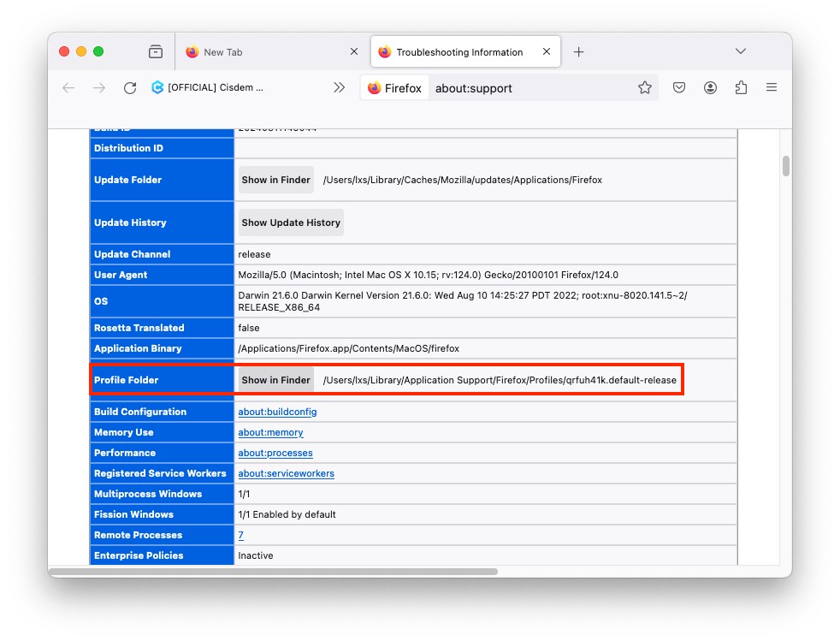Click the Firefox shield badge in address bar
The image size is (840, 641).
point(394,86)
